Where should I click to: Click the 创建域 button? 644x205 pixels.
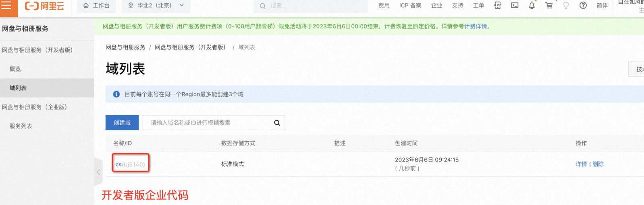[122, 122]
